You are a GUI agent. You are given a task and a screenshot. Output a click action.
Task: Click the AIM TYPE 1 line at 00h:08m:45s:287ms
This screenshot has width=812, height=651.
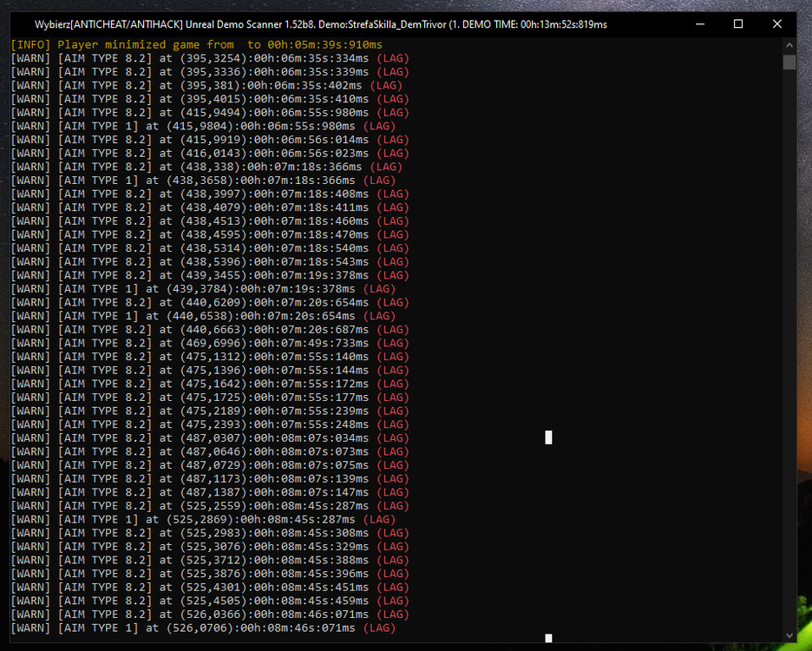[x=203, y=519]
